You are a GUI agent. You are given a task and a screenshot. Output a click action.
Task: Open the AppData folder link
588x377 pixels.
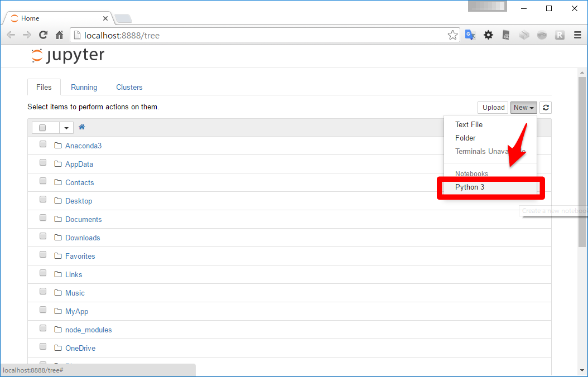coord(79,164)
